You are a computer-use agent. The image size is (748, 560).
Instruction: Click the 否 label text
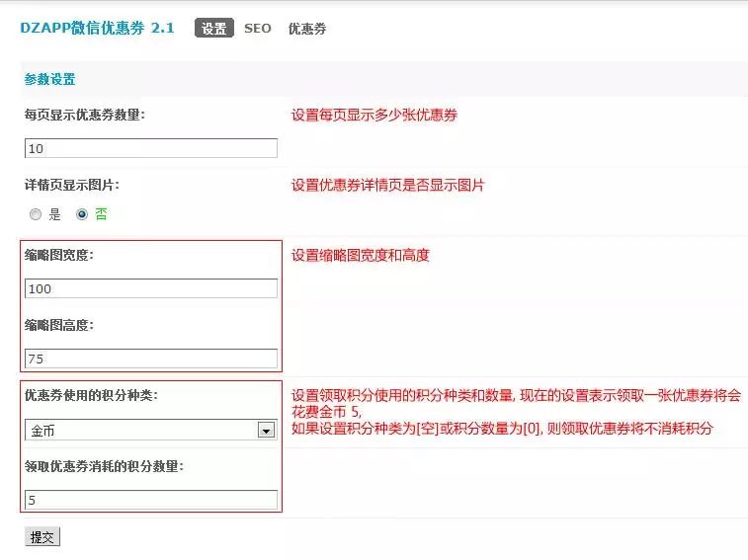click(101, 214)
